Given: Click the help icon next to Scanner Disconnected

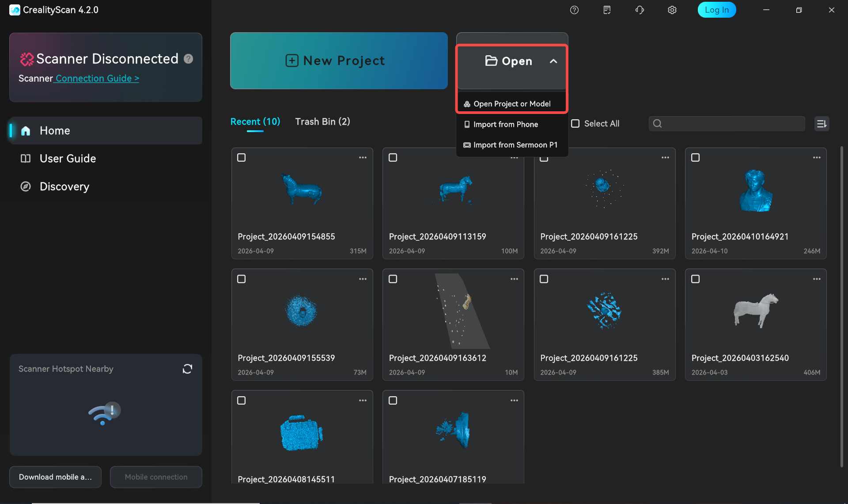Looking at the screenshot, I should click(x=188, y=59).
